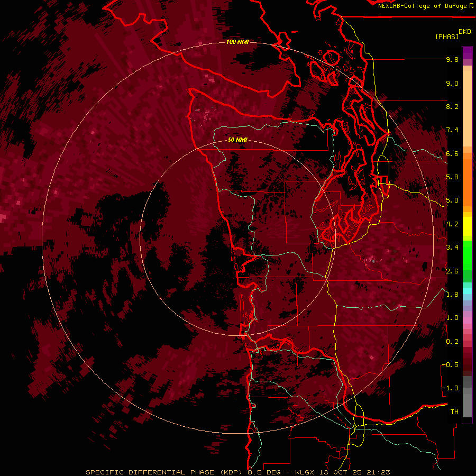The image size is (476, 476).
Task: Click the -0.5 scale value
Action: click(x=451, y=365)
